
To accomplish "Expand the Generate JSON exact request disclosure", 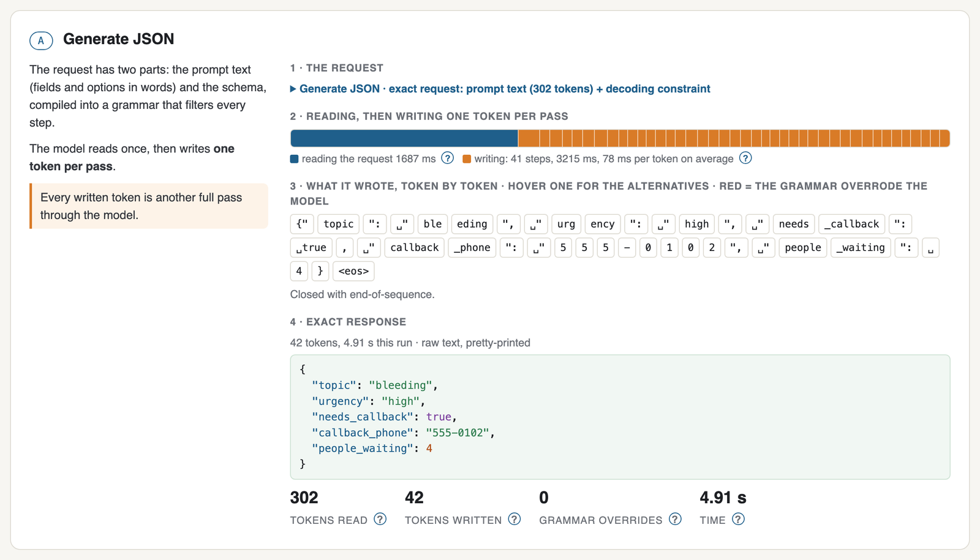I will 500,89.
